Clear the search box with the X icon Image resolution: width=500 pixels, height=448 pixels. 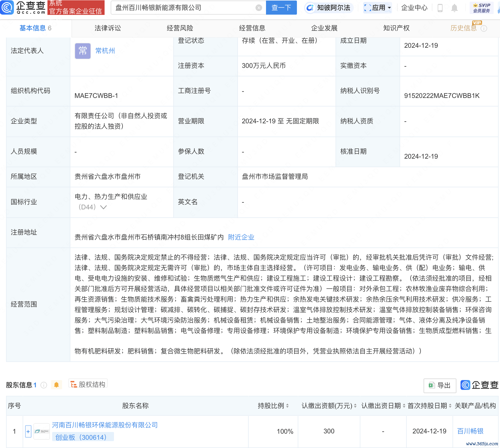click(259, 8)
